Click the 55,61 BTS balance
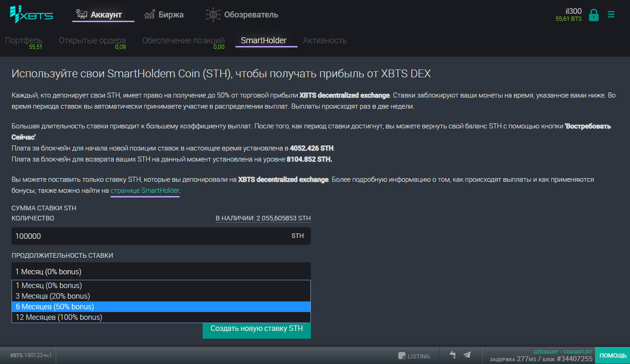The image size is (630, 364). pos(569,19)
